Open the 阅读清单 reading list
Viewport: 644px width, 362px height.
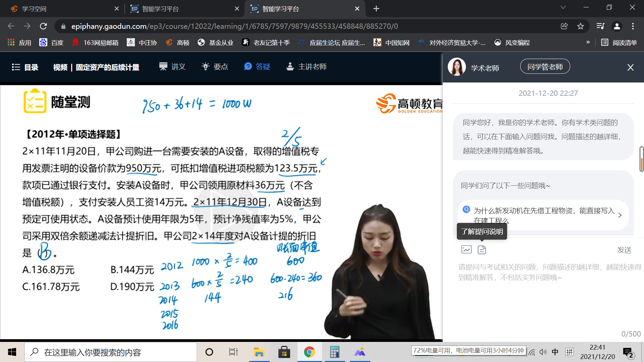tap(619, 43)
